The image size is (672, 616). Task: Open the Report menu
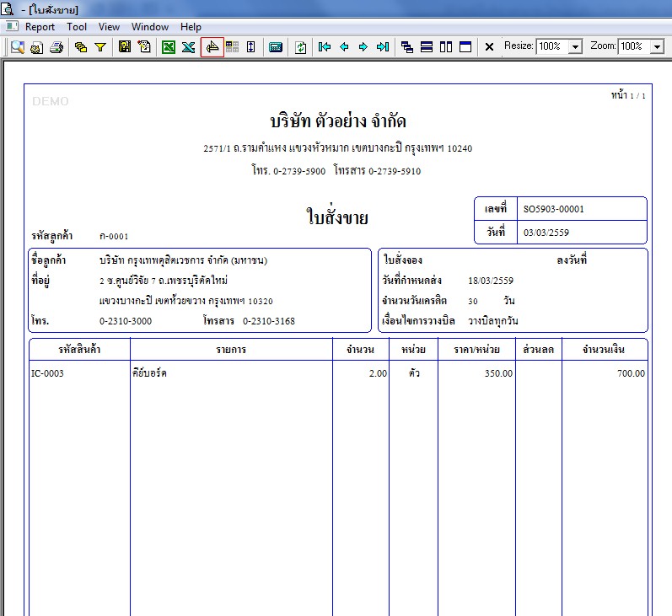pyautogui.click(x=40, y=27)
